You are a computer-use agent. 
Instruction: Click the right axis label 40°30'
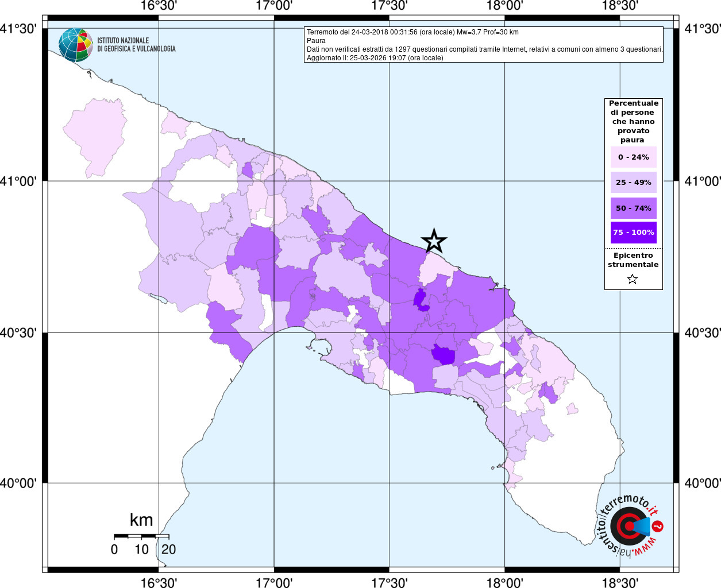tap(702, 332)
